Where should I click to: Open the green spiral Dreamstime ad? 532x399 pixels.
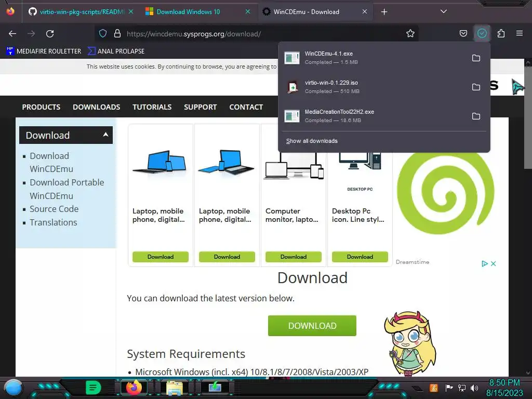(445, 193)
